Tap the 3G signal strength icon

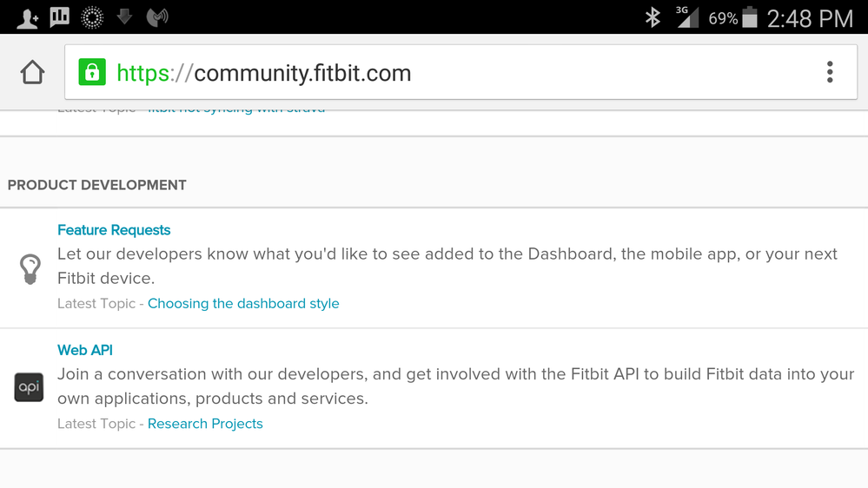687,16
